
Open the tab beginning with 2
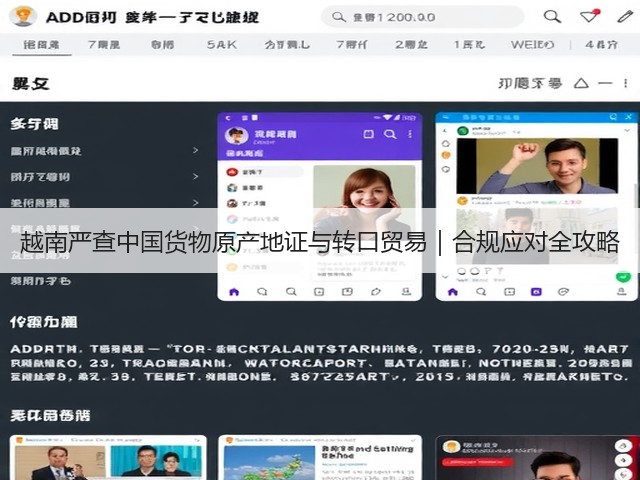pyautogui.click(x=411, y=44)
